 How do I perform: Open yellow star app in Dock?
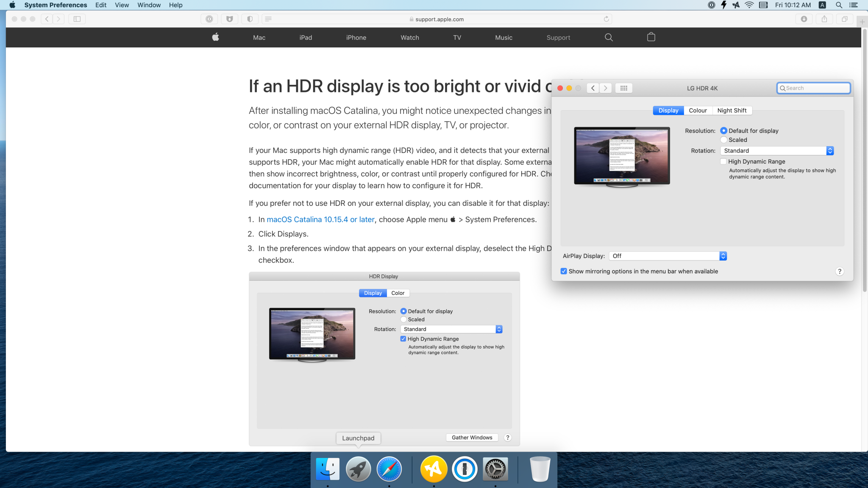434,469
